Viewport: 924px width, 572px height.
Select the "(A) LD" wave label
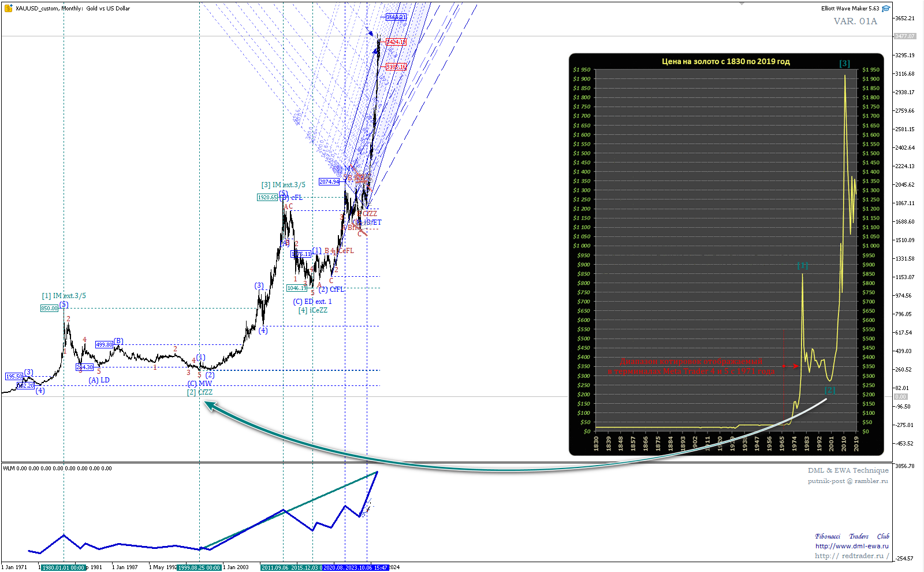99,380
